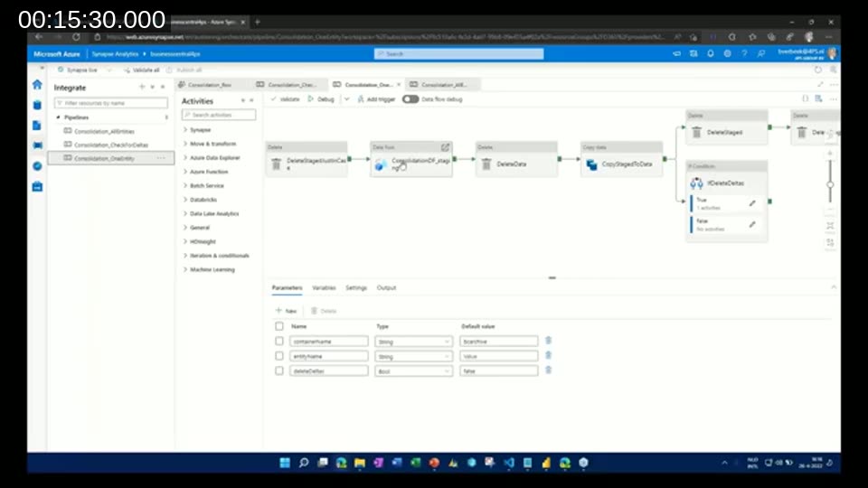Switch to the Output tab
Screen dimensions: 868x488
pos(386,287)
